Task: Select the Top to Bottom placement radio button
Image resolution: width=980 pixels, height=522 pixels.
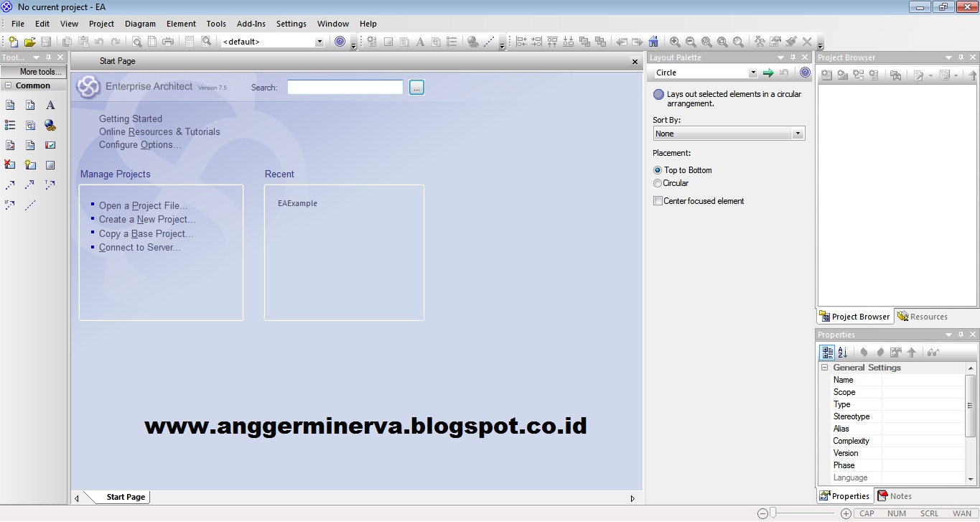Action: [658, 170]
